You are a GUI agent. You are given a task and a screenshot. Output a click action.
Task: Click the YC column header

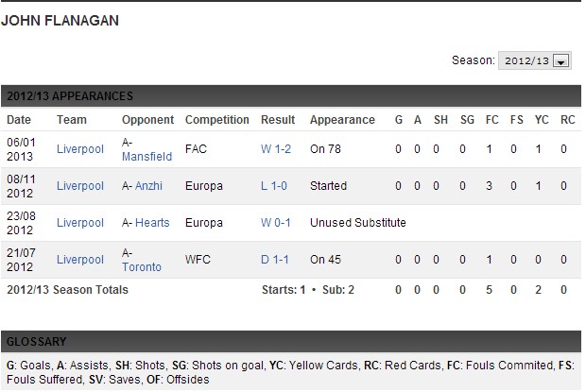pyautogui.click(x=542, y=120)
